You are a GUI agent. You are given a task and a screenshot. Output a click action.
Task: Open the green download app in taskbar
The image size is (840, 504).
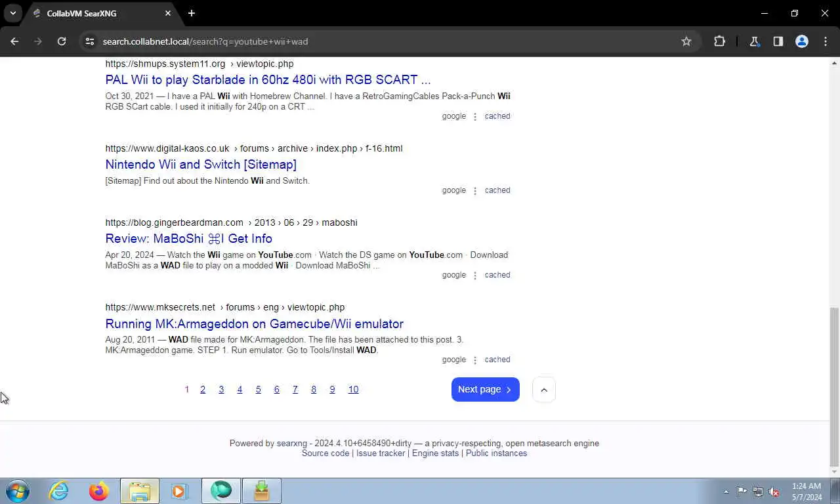[x=262, y=491]
